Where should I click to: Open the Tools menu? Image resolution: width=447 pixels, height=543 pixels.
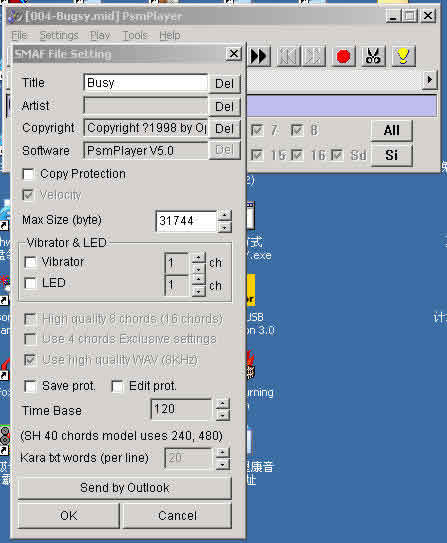pyautogui.click(x=135, y=35)
